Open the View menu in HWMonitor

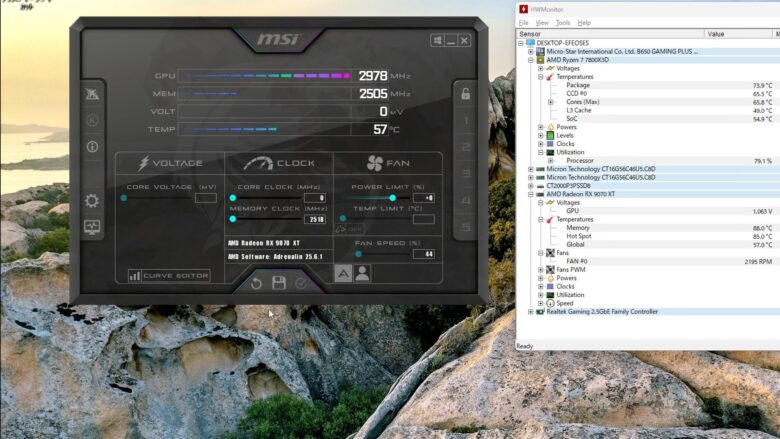(542, 23)
